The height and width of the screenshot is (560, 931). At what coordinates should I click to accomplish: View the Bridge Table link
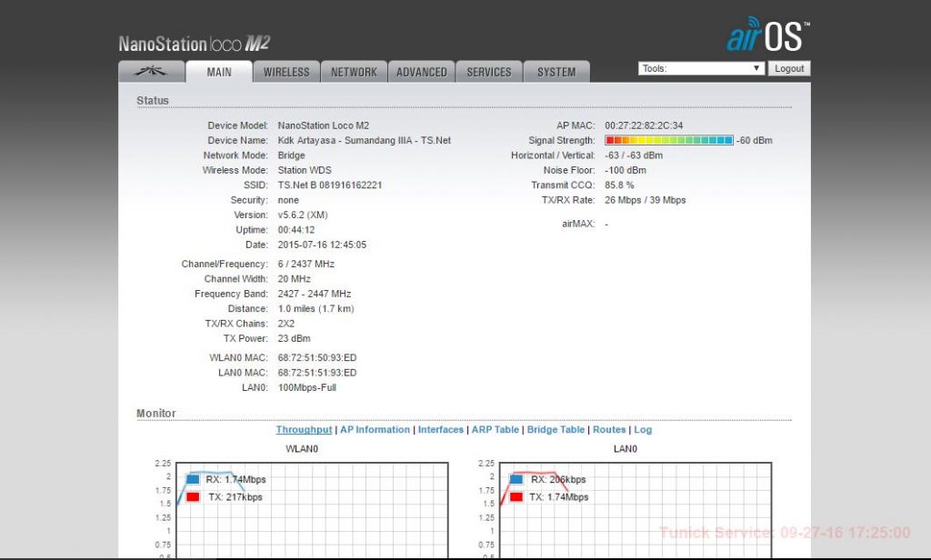tap(556, 429)
